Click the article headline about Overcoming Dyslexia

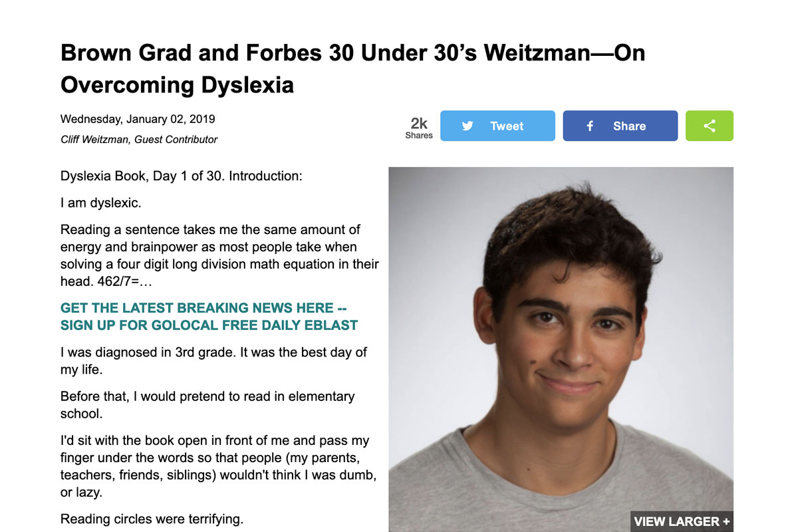pos(352,68)
